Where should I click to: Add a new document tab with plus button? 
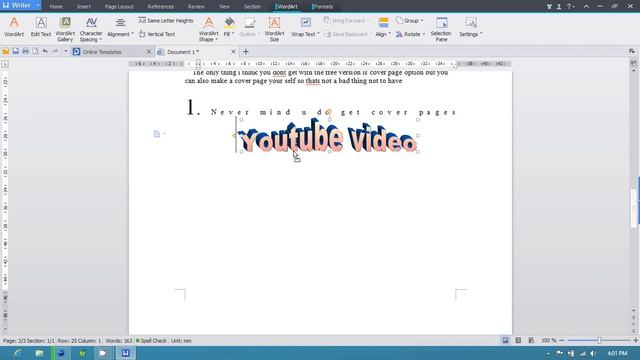coord(246,52)
